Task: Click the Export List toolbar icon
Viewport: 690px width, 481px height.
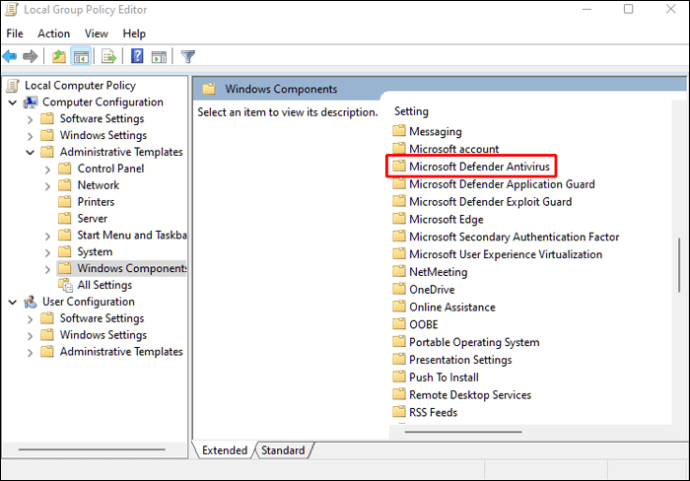Action: pos(108,56)
